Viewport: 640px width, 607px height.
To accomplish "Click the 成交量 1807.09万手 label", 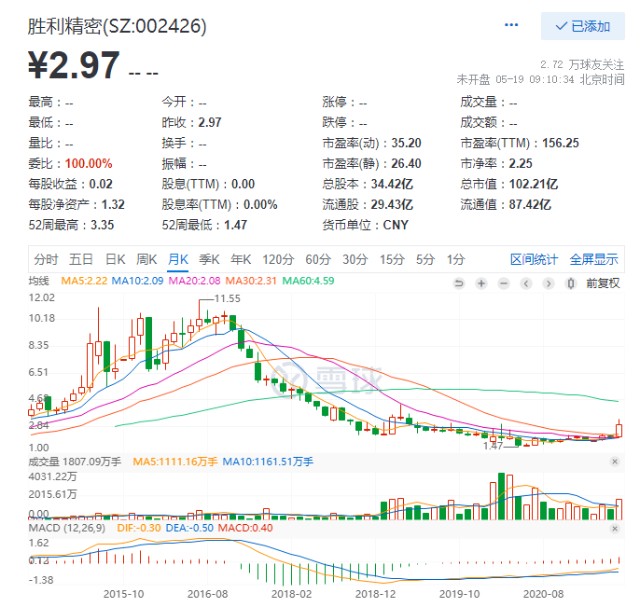I will click(75, 462).
